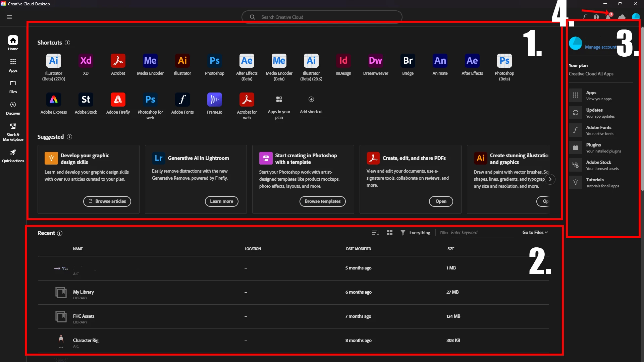The width and height of the screenshot is (644, 362).
Task: Open Adobe XD from shortcuts
Action: pos(86,61)
